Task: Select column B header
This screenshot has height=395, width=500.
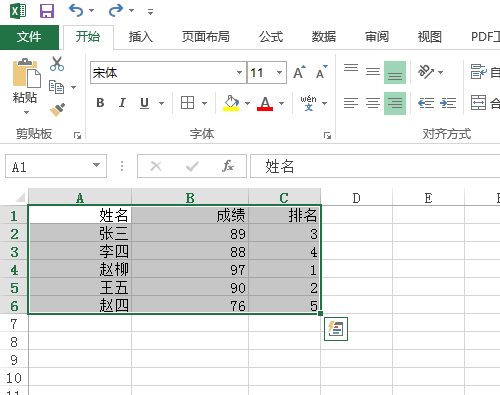Action: coord(190,198)
